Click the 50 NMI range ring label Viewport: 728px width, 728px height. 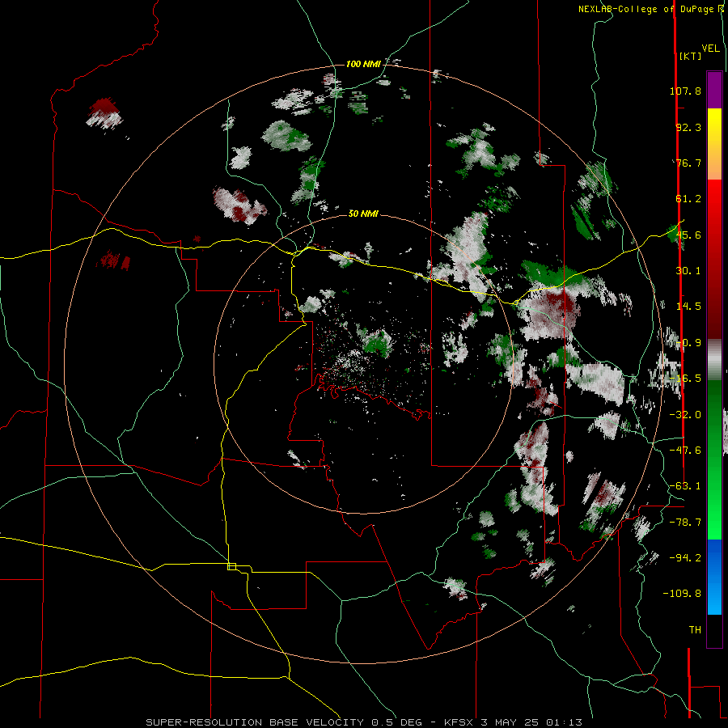[x=363, y=214]
